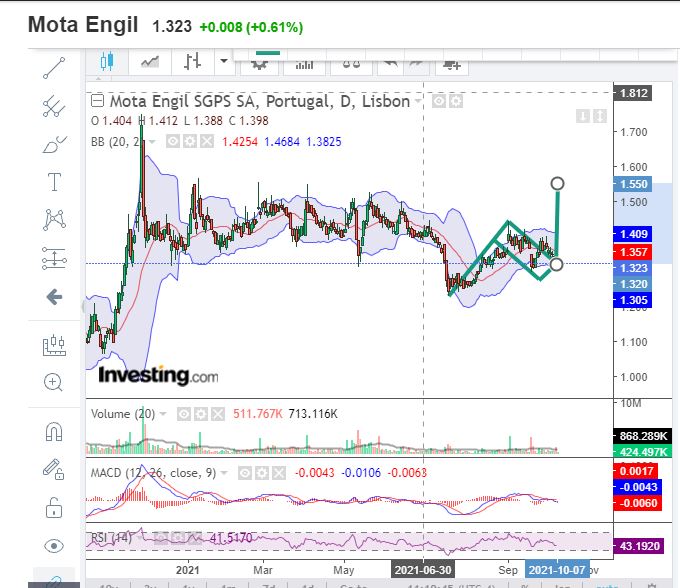The image size is (680, 588).
Task: Select the Trend Line drawing tool
Action: pos(54,68)
